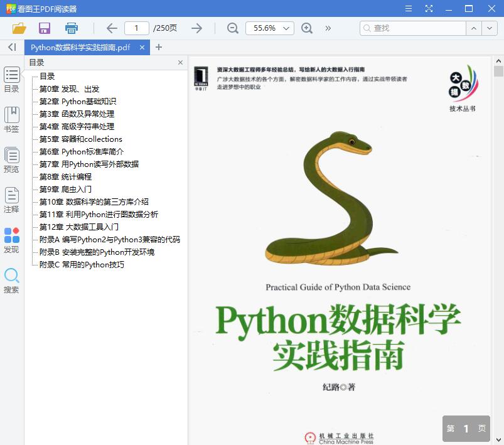The width and height of the screenshot is (504, 445).
Task: Close the Python数据科学实践指南.pdf tab
Action: 142,48
